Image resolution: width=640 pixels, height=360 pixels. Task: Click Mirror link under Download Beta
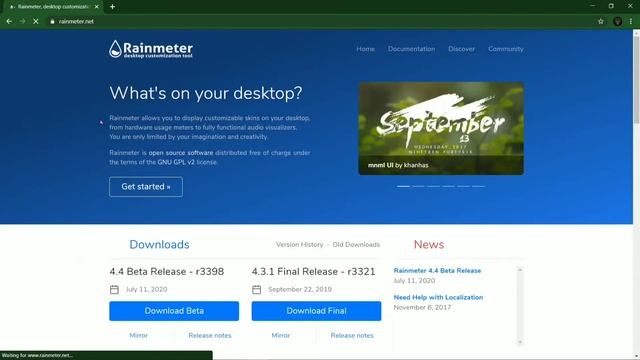pos(138,335)
